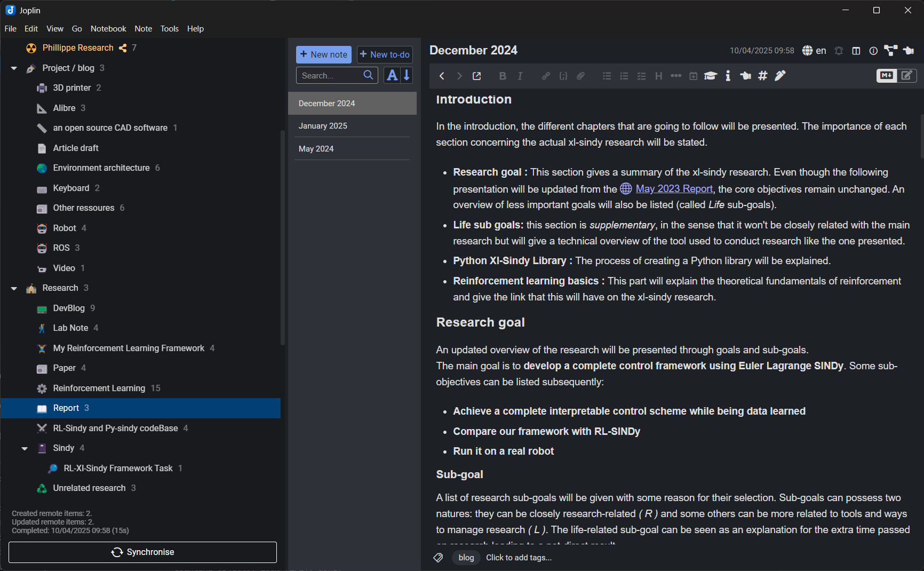Collapse the Project / blog notebook

point(14,68)
